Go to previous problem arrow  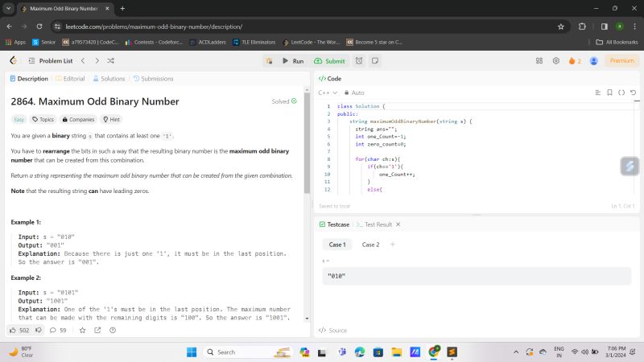(x=83, y=61)
